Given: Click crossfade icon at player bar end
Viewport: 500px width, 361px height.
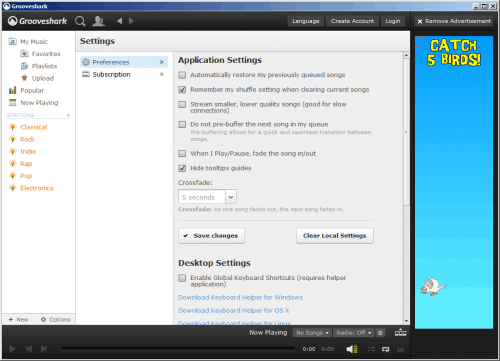Looking at the screenshot, I should (400, 349).
